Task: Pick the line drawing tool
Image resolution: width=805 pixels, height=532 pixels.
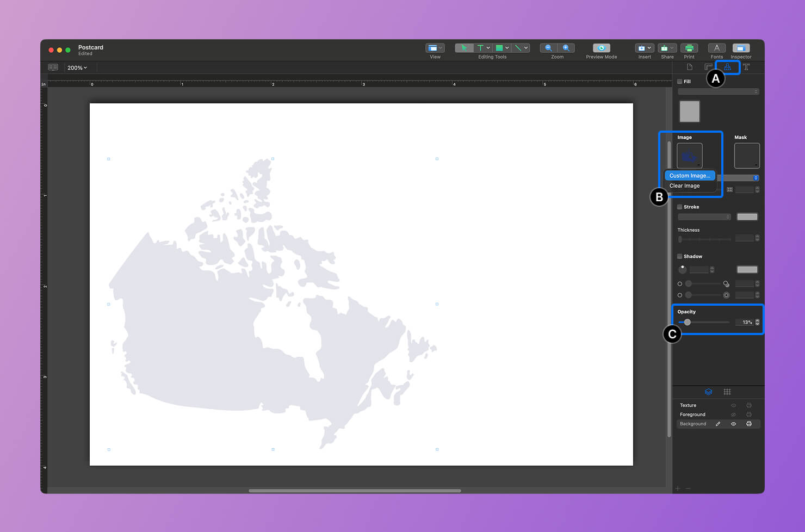Action: (518, 48)
